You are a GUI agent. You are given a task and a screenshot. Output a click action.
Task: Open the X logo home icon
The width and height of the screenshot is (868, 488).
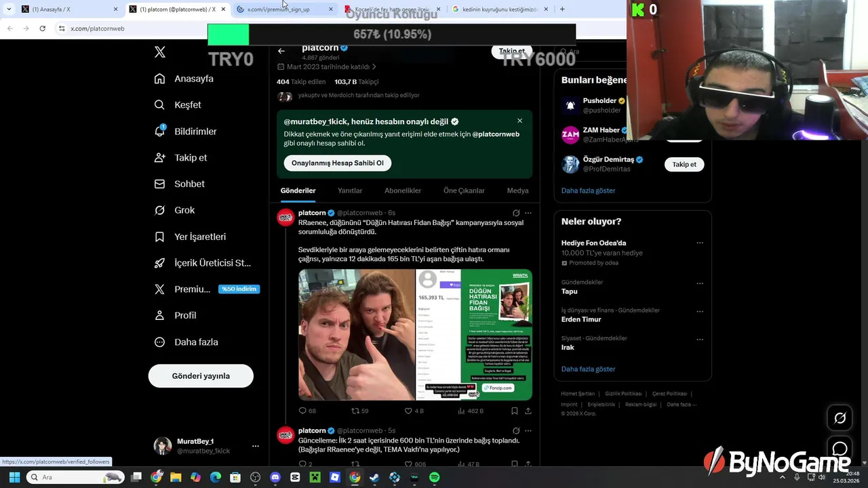[x=159, y=52]
